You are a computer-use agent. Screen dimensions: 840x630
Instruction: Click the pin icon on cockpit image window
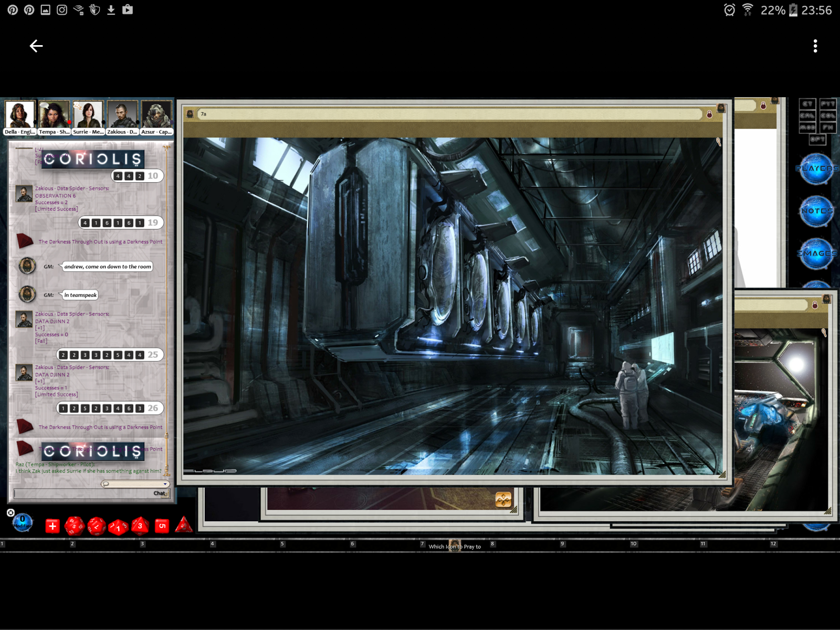click(x=824, y=332)
